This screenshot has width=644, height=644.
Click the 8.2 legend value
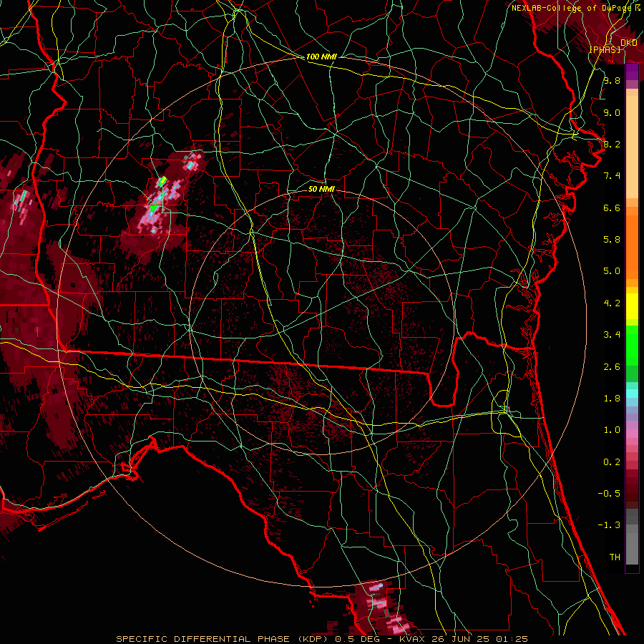612,144
